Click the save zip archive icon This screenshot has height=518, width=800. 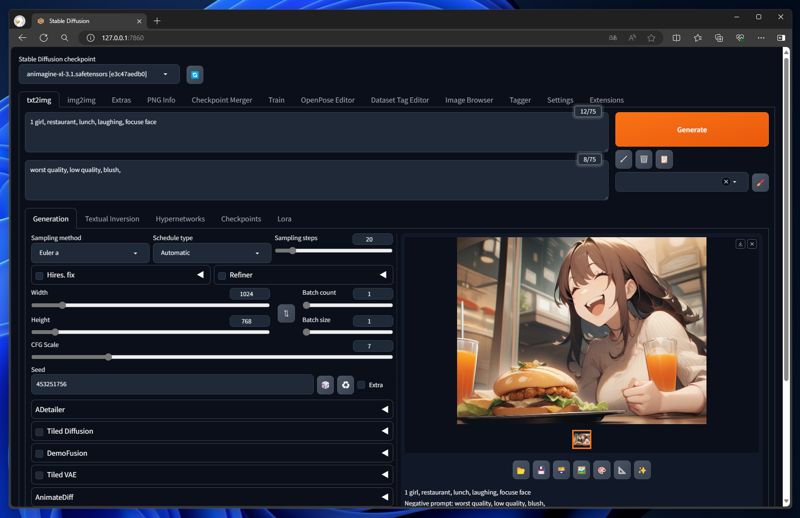pos(561,470)
